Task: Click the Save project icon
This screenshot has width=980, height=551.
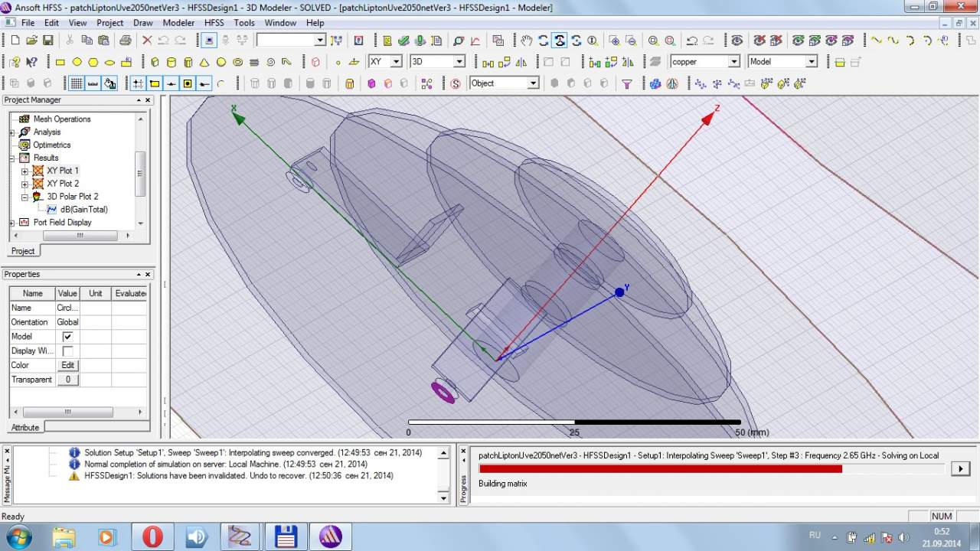Action: pyautogui.click(x=47, y=41)
